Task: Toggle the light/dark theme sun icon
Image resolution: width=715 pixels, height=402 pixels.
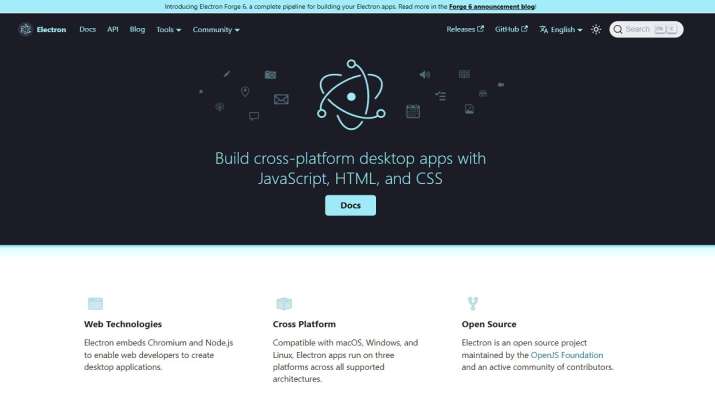Action: pyautogui.click(x=596, y=30)
